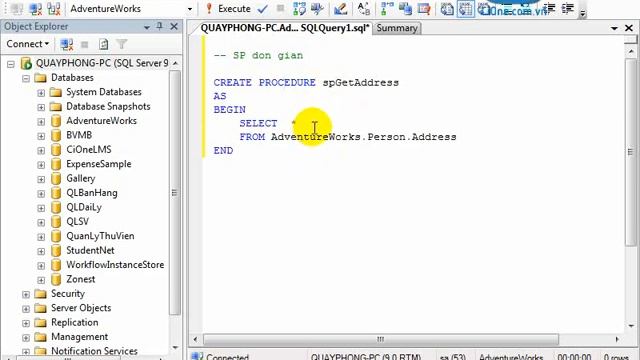Analyze query in Database Engine Tuning Advisor
The height and width of the screenshot is (360, 640).
point(317,9)
